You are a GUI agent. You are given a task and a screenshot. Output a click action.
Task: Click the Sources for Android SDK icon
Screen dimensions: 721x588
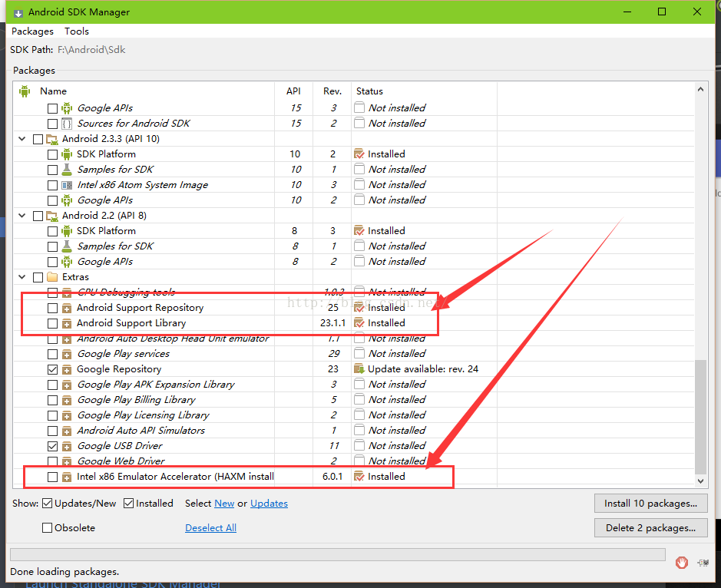click(67, 124)
